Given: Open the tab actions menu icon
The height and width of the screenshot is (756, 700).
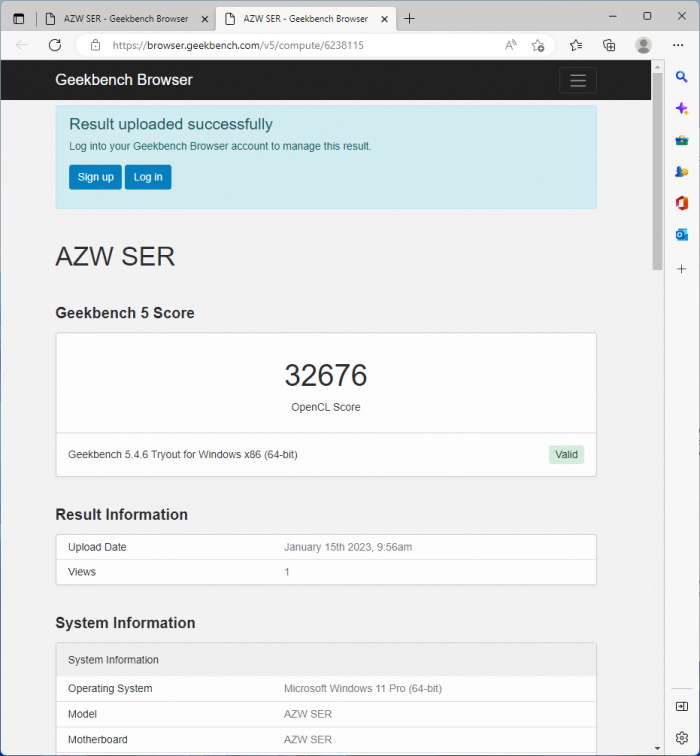Looking at the screenshot, I should tap(18, 19).
